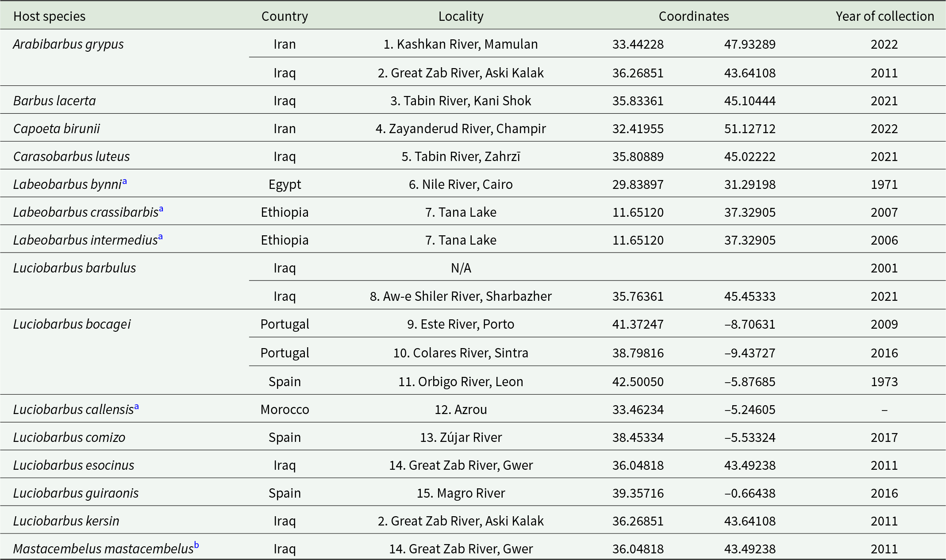This screenshot has height=560, width=946.
Task: Open footnote b beside Mastacembelus mastacembelus
Action: pyautogui.click(x=196, y=545)
